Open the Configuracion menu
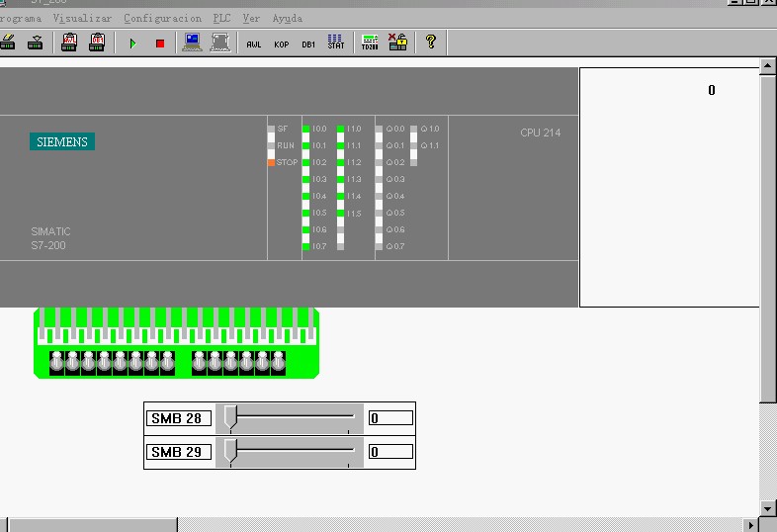The height and width of the screenshot is (532, 777). pos(162,19)
